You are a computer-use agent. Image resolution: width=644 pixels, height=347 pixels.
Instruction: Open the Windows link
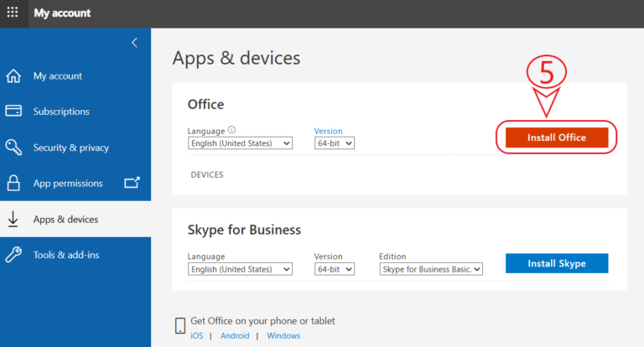pyautogui.click(x=283, y=335)
